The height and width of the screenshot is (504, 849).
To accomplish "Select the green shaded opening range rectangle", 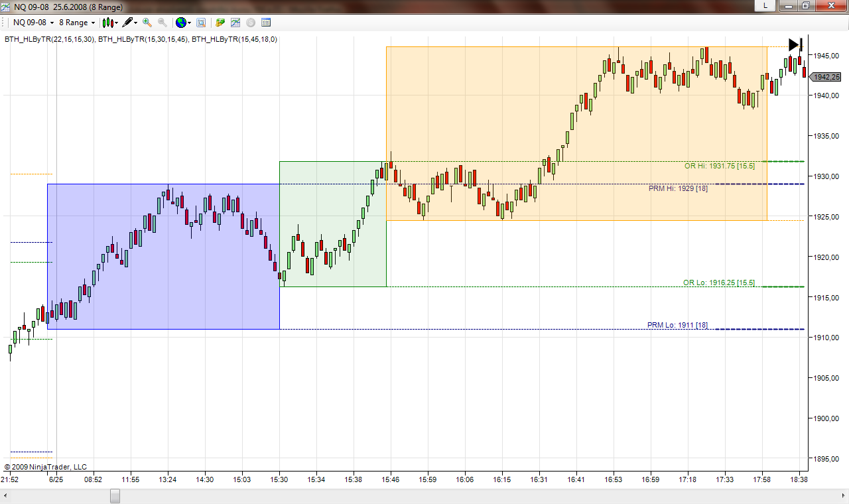I will click(x=333, y=224).
